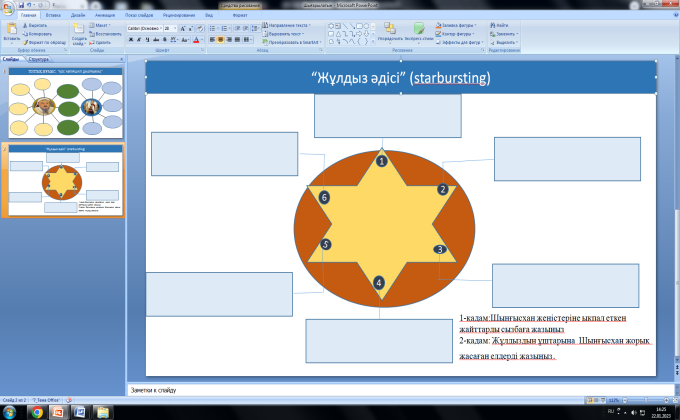Open Контур фигуры shape outline
This screenshot has width=680, height=420.
point(455,34)
